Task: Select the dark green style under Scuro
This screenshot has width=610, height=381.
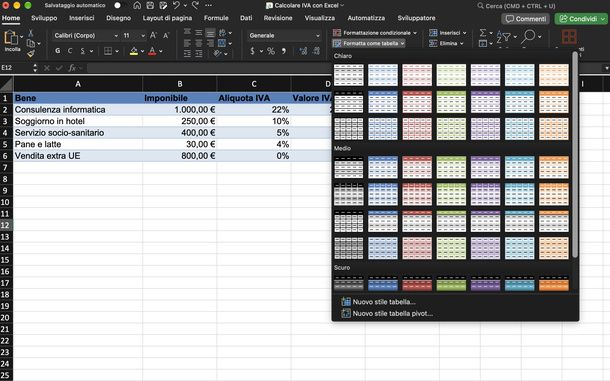Action: tap(451, 283)
